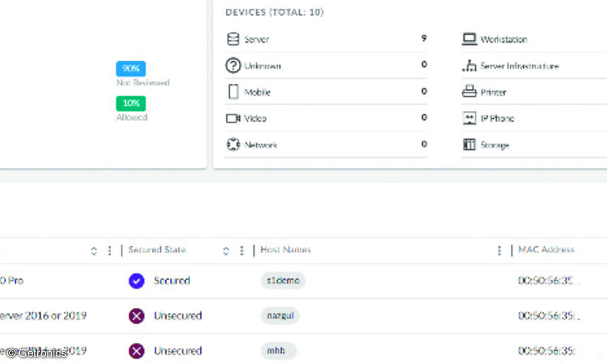Sort the column left of Secured State

[x=94, y=251]
